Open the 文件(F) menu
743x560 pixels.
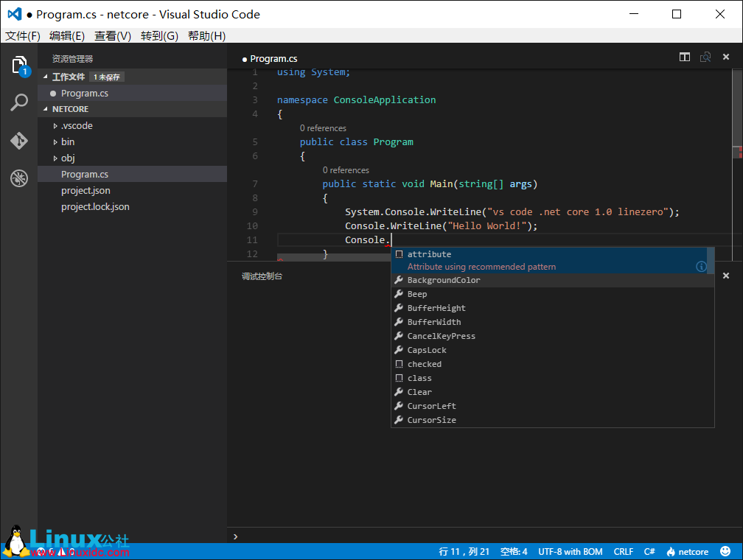tap(22, 36)
